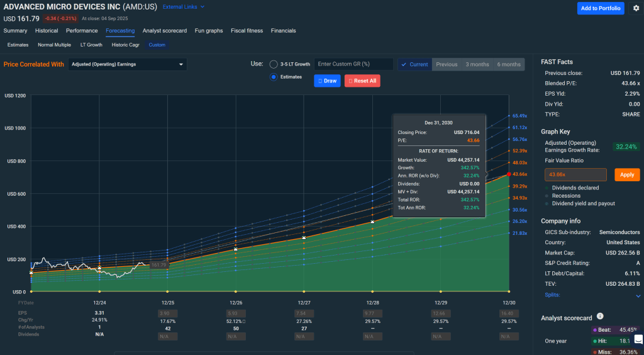Viewport: 644px width, 355px height.
Task: Expand the Splits section chevron
Action: 638,296
